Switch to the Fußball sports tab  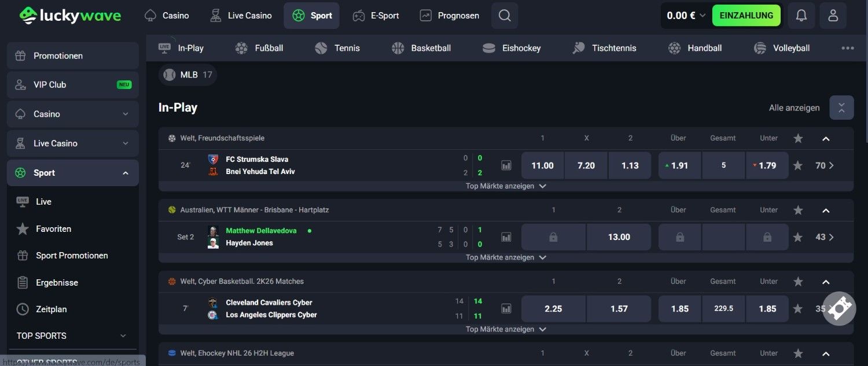tap(259, 48)
